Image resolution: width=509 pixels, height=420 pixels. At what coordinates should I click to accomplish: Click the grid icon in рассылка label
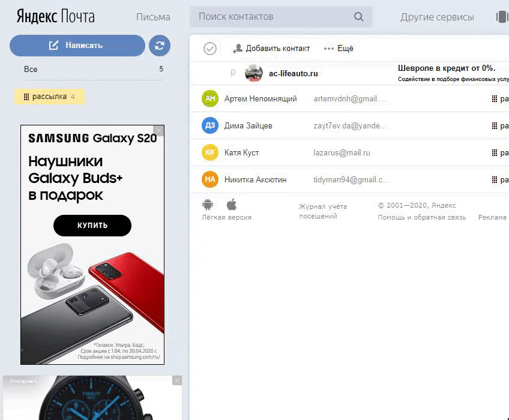click(x=26, y=97)
